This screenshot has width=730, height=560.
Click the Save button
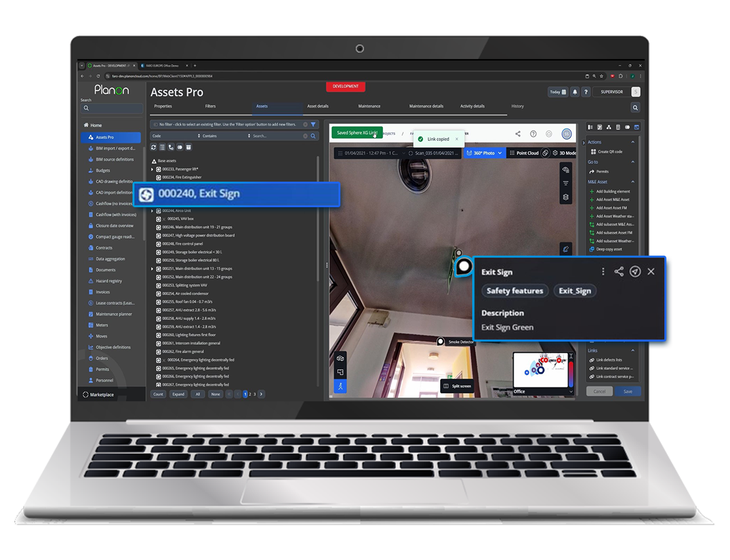click(628, 391)
